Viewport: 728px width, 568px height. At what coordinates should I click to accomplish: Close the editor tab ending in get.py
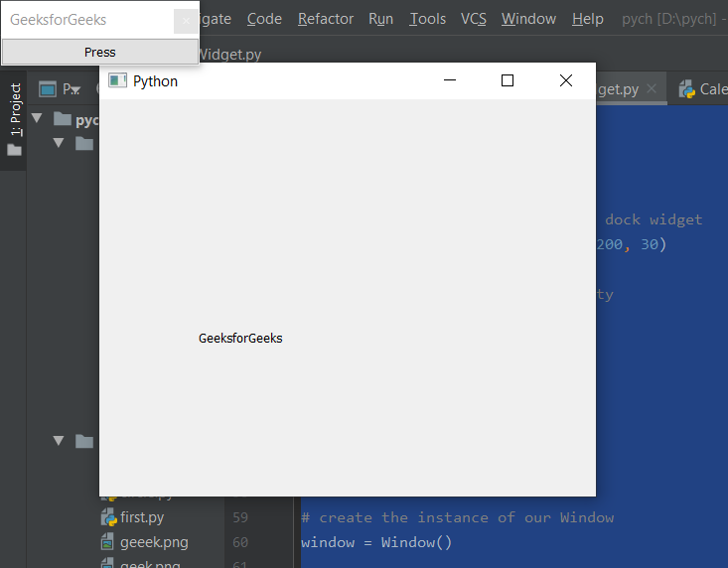[652, 88]
